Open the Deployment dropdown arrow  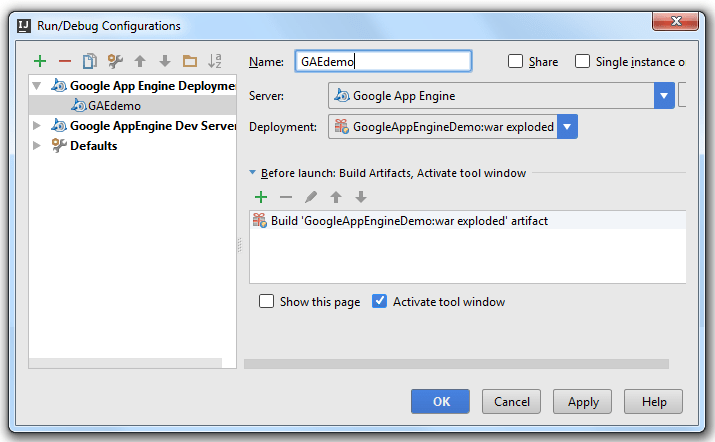(567, 126)
